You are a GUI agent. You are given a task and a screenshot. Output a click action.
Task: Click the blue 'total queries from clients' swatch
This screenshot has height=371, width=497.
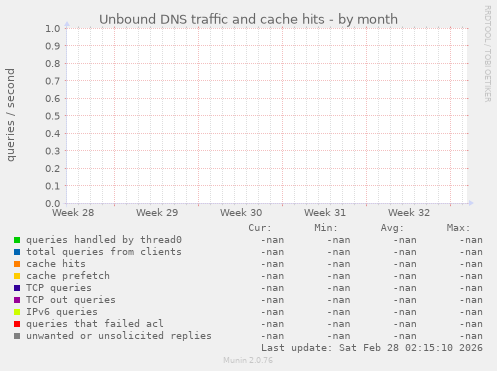pyautogui.click(x=17, y=252)
